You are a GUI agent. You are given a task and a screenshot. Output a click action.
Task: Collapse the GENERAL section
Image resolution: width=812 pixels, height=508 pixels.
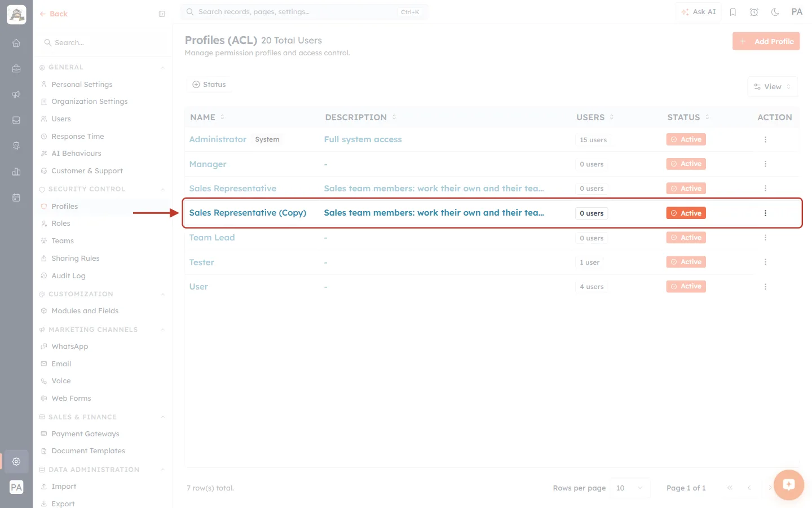pos(162,68)
